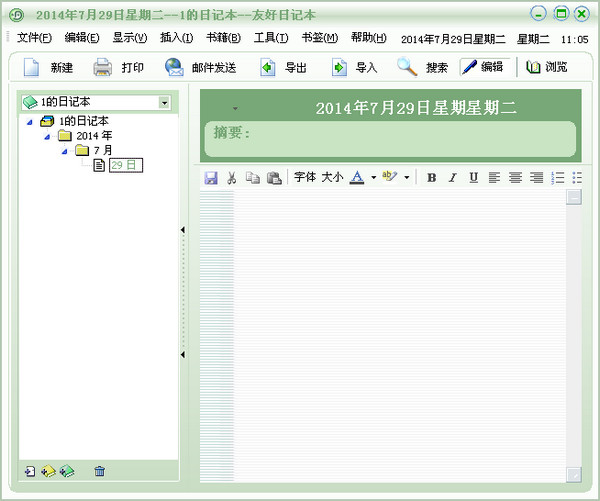The width and height of the screenshot is (600, 501).
Task: Save the entry with the floppy icon
Action: tap(211, 178)
